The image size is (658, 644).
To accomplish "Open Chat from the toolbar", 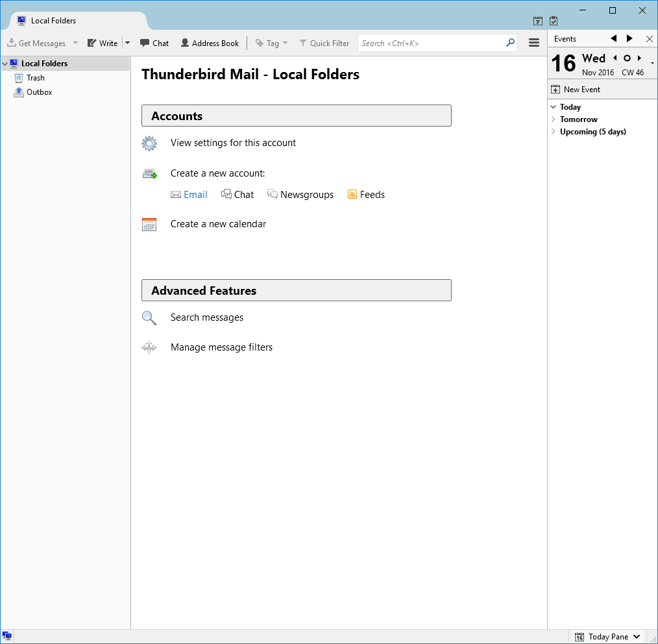I will point(154,43).
